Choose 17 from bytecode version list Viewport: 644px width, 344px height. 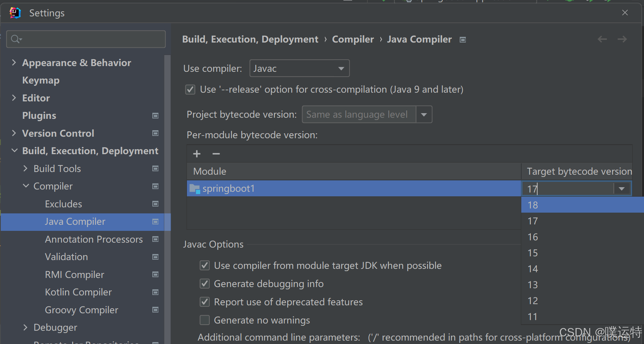coord(582,221)
